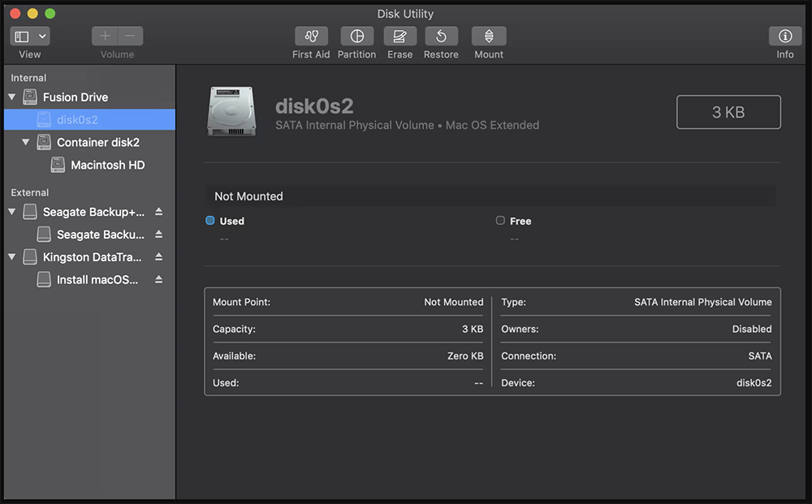Collapse the Container disk2 entry
The width and height of the screenshot is (812, 504).
(x=24, y=142)
